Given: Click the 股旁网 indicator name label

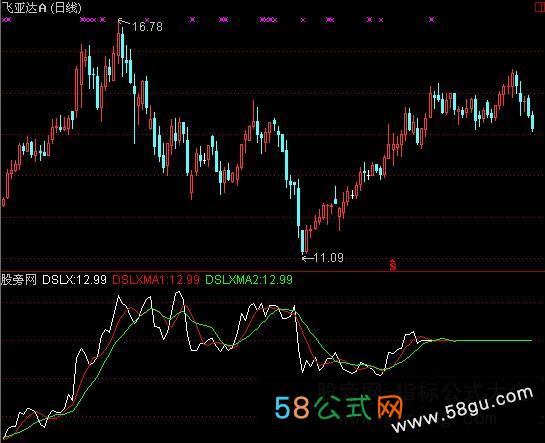Looking at the screenshot, I should (18, 280).
